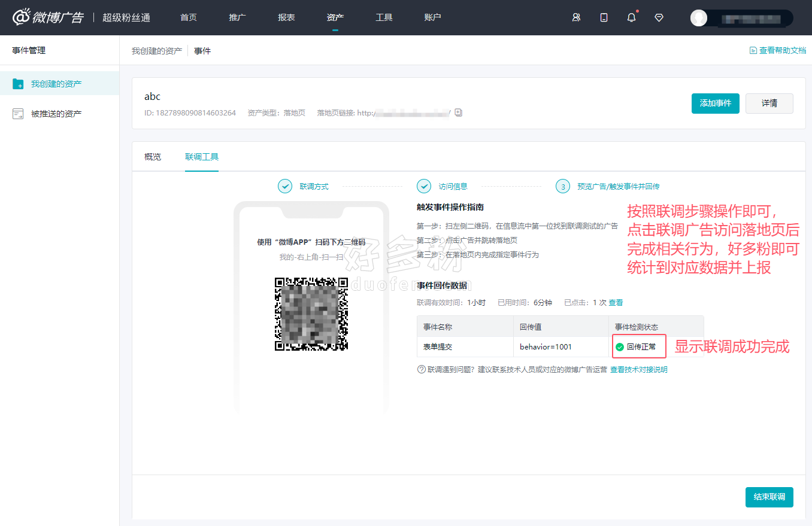Open the notification bell
The image size is (812, 526).
coord(631,17)
